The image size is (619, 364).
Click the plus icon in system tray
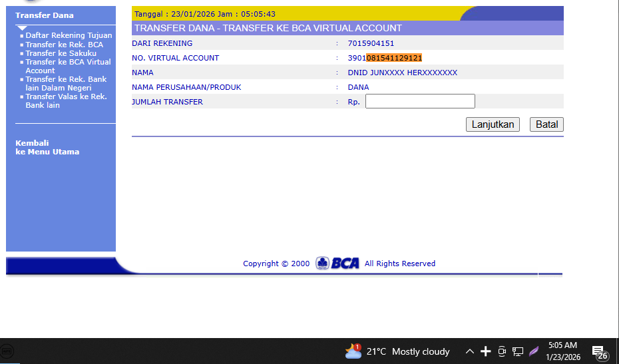pos(486,351)
